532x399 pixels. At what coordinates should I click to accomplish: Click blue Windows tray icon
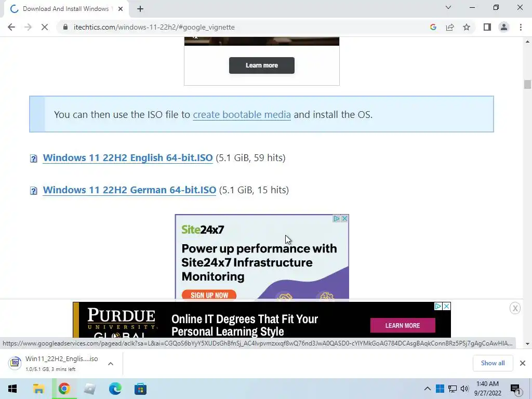pos(440,389)
